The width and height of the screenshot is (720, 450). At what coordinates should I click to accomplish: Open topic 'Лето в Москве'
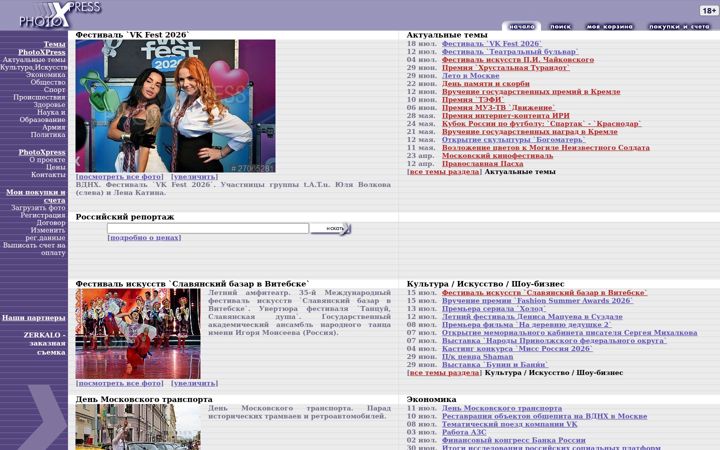tap(470, 76)
